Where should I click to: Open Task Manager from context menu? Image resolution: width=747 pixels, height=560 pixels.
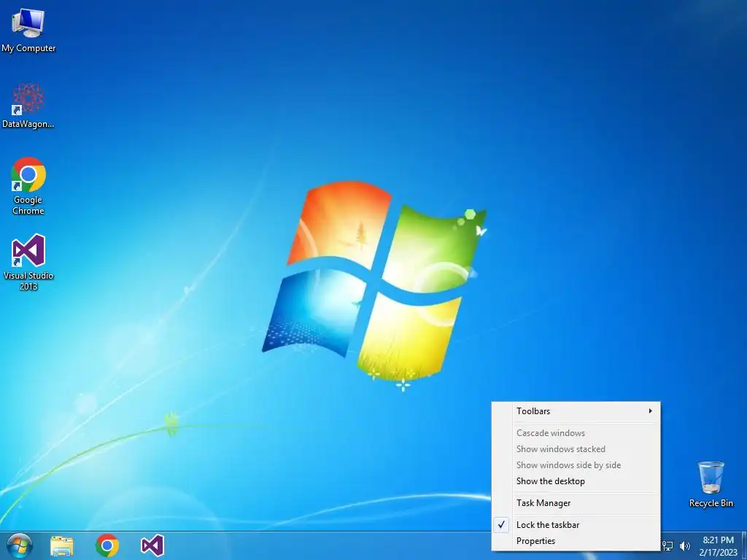pos(576,503)
